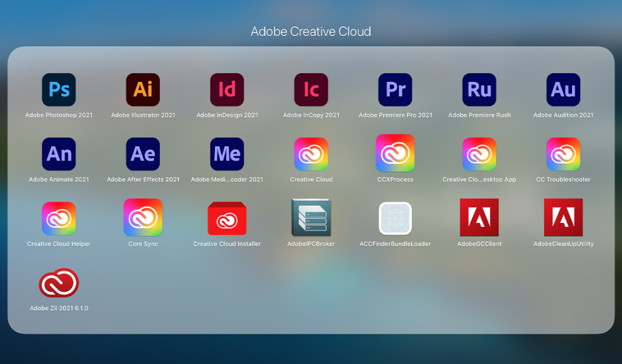Open the Adobe Media Encoder 2021 icon
This screenshot has height=364, width=622.
[x=227, y=153]
